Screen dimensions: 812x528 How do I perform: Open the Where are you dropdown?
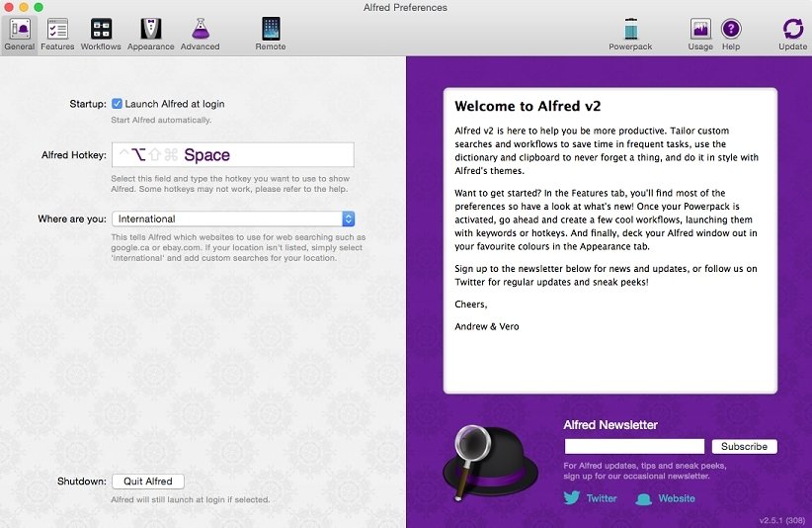tap(233, 219)
